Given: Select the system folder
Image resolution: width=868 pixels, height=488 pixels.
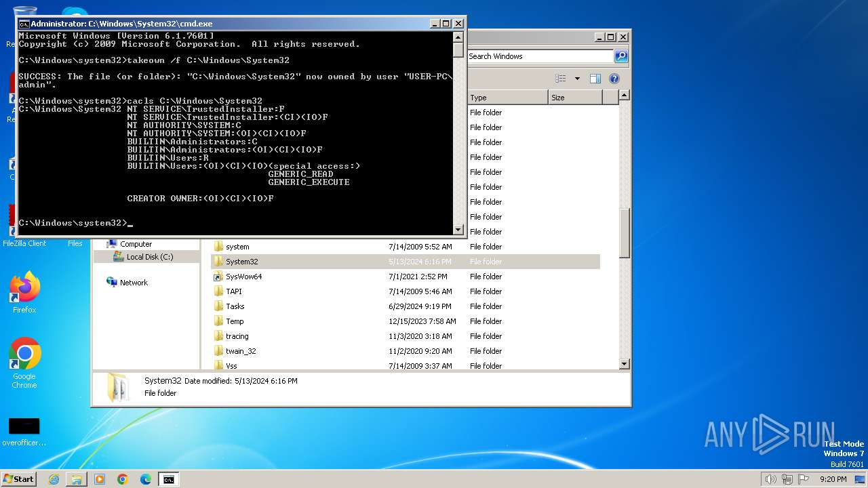Looking at the screenshot, I should click(x=237, y=247).
